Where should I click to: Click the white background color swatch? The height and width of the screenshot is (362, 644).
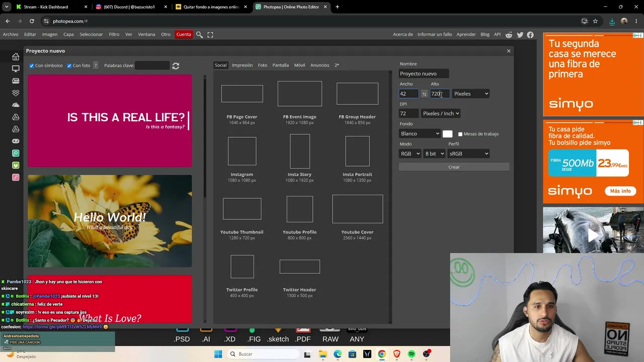447,134
